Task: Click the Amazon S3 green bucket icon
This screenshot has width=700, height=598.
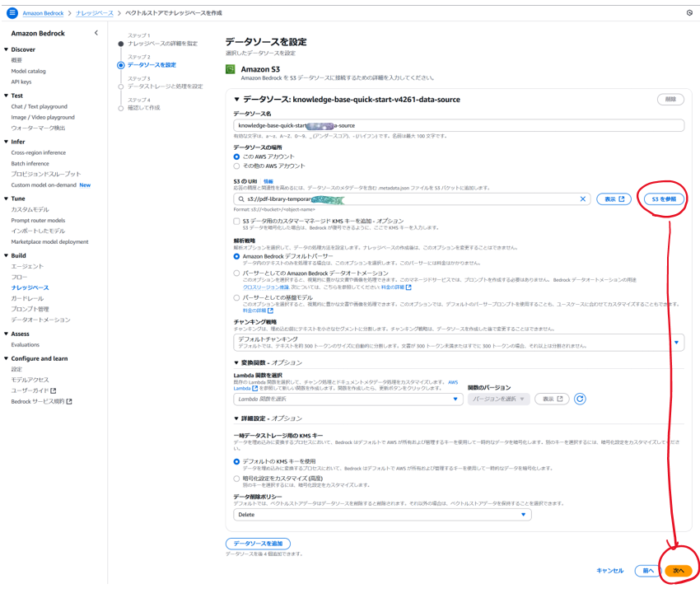Action: click(x=231, y=69)
